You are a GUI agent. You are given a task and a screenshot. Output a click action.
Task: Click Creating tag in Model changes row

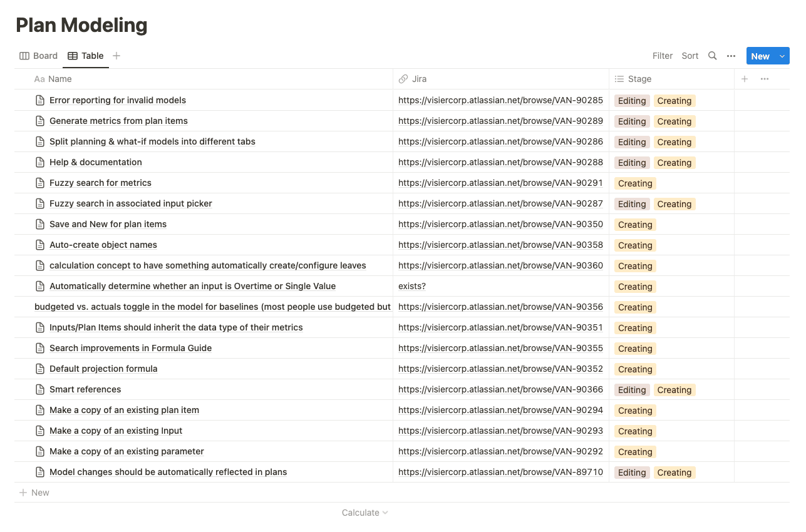[x=674, y=473]
